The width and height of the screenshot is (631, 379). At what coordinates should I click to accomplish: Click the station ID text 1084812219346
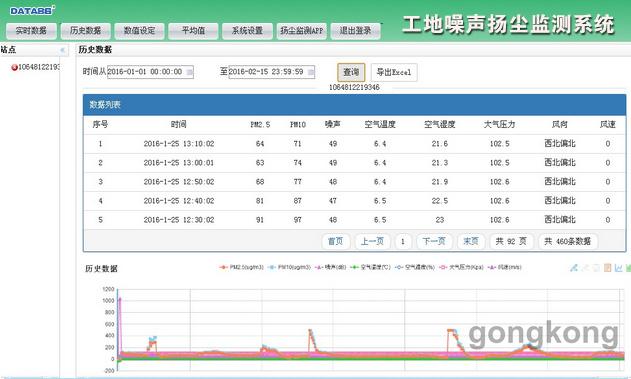click(x=354, y=87)
